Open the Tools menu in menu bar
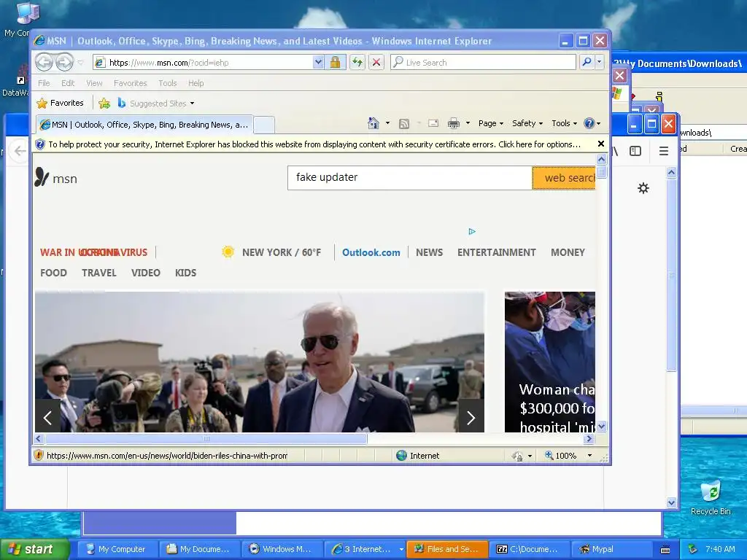747x560 pixels. pyautogui.click(x=168, y=83)
